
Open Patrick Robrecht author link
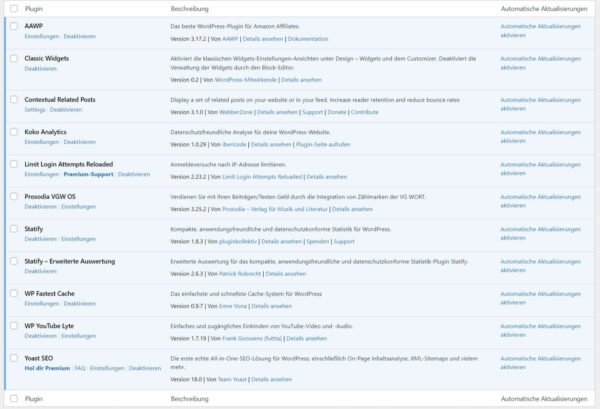pos(240,274)
